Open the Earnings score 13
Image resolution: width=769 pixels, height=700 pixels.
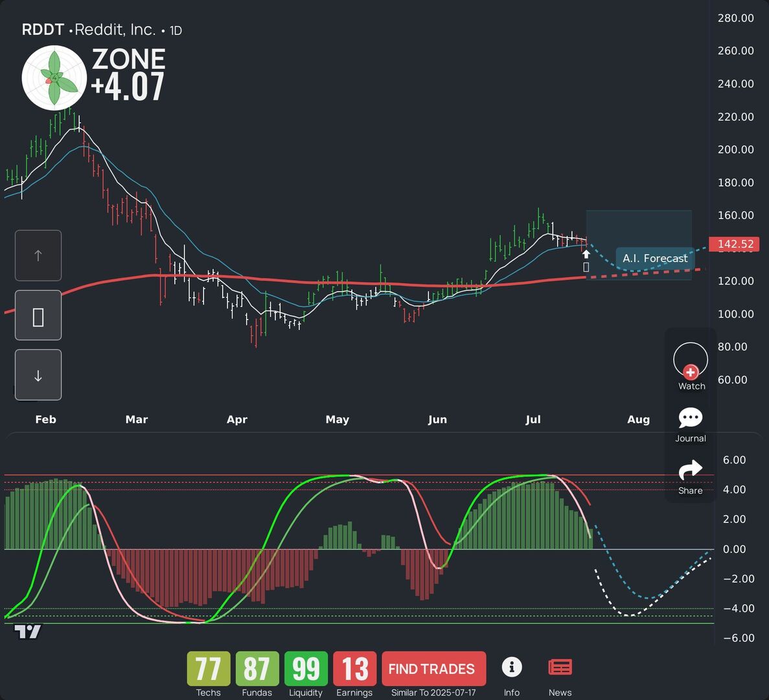click(x=354, y=669)
